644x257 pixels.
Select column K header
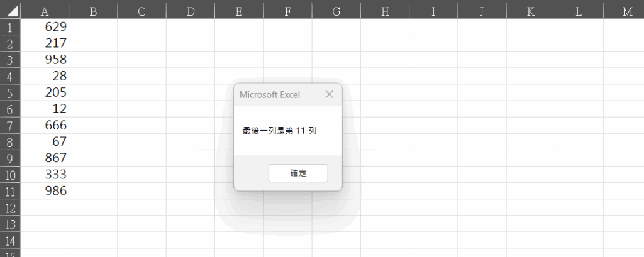[x=530, y=11]
